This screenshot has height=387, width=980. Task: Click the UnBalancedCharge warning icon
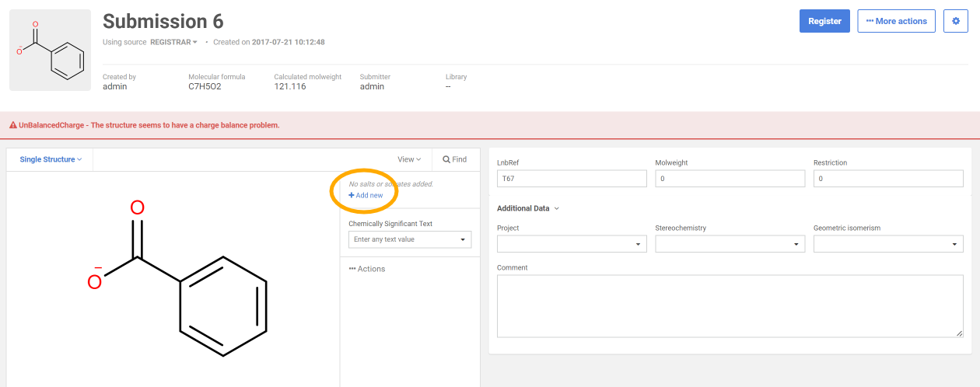pyautogui.click(x=12, y=125)
